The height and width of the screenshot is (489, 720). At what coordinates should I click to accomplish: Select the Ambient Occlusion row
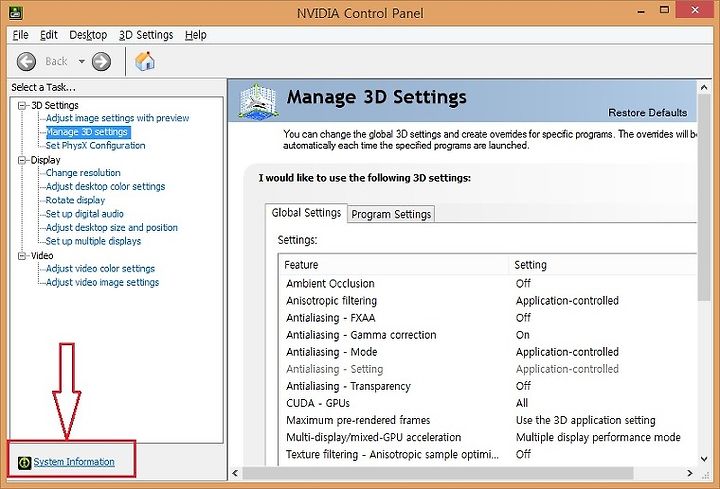(x=488, y=284)
